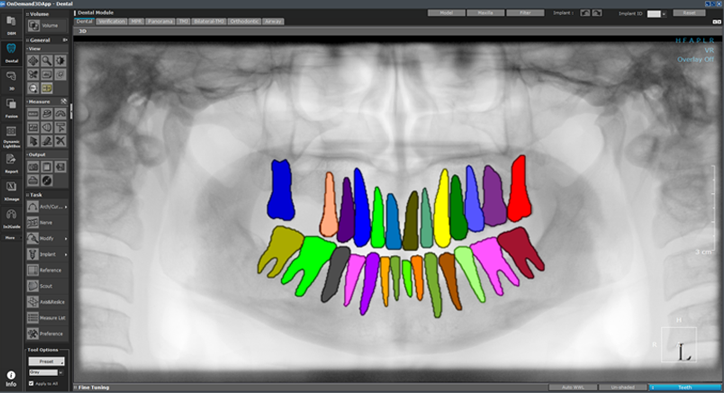The width and height of the screenshot is (724, 393).
Task: Open the Implant ID dropdown
Action: [656, 14]
